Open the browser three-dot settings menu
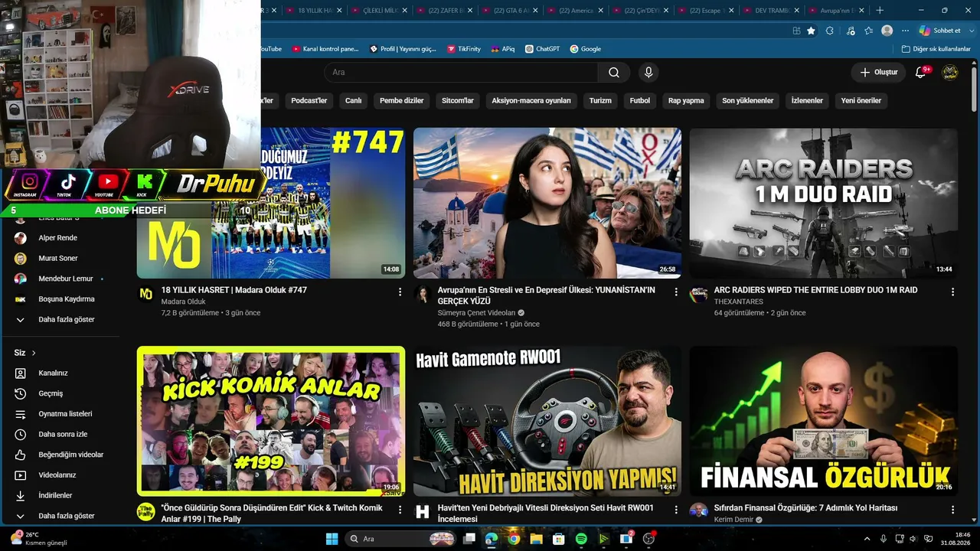 click(x=906, y=31)
